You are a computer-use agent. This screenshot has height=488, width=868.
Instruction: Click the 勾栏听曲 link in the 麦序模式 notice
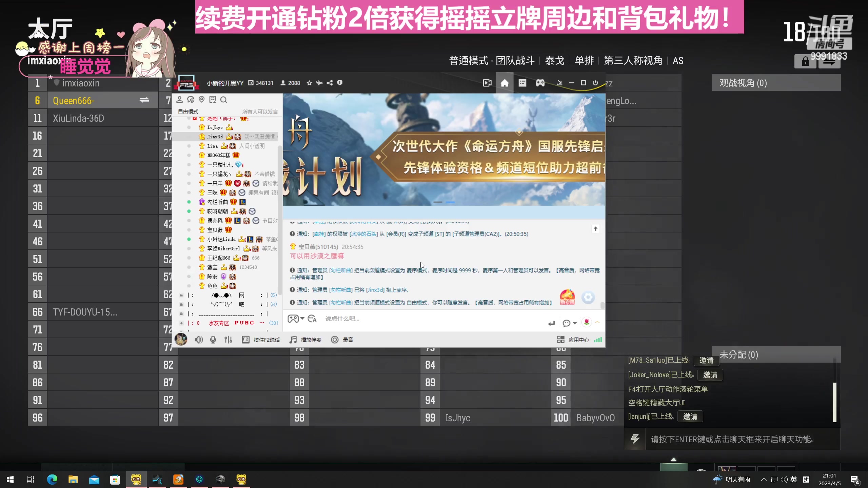(341, 270)
